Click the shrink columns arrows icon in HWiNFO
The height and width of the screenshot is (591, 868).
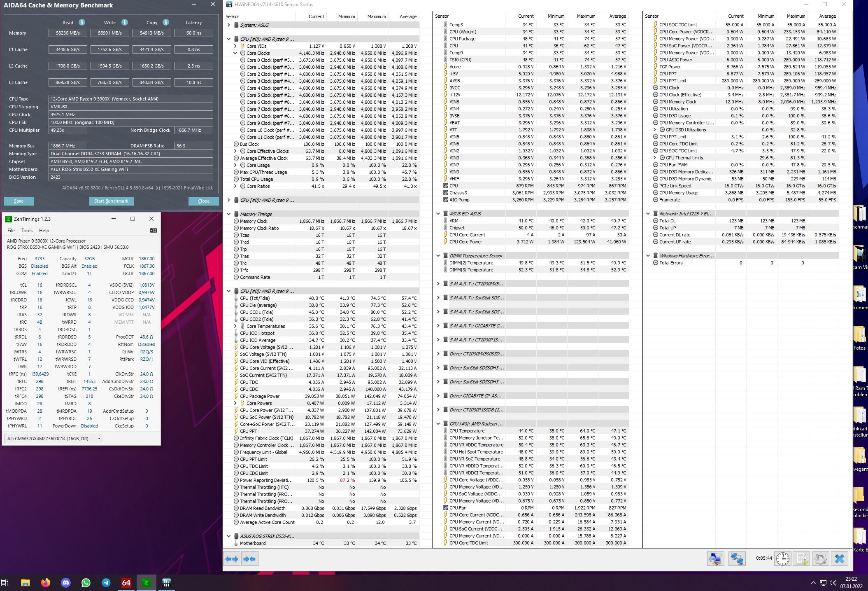[249, 559]
